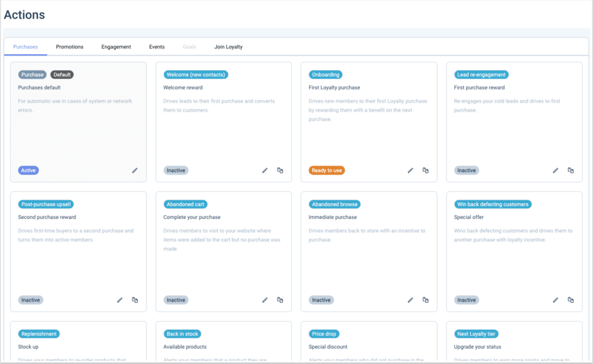
Task: Click the Available products title
Action: [185, 347]
